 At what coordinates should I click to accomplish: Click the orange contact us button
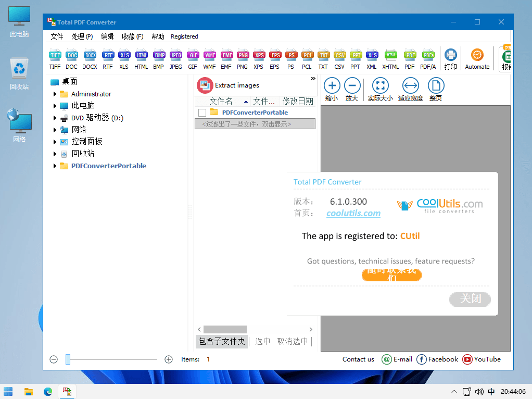[x=391, y=275]
